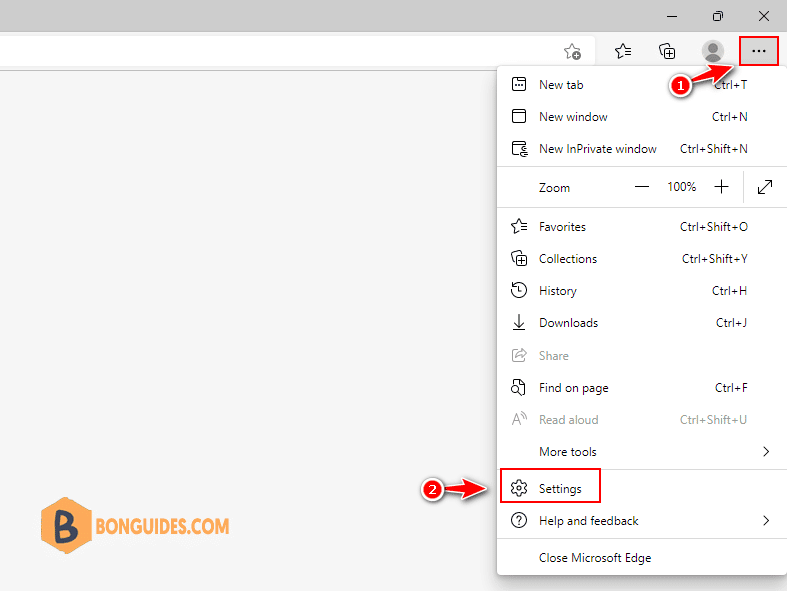Open History from the menu
Viewport: 787px width, 591px height.
click(641, 291)
